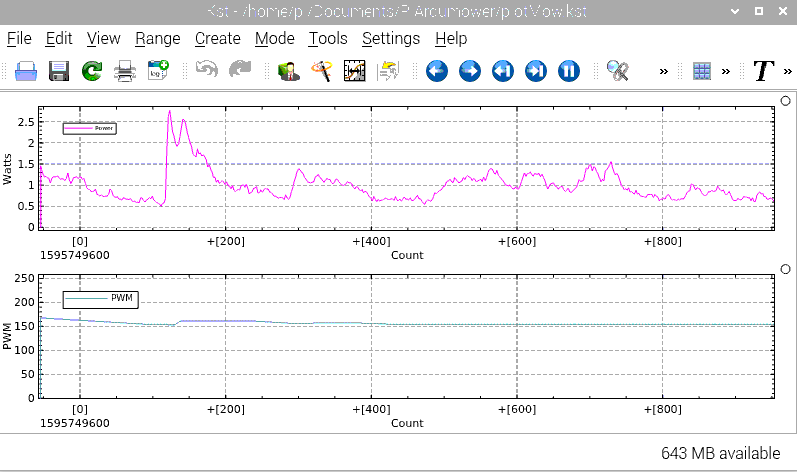Screen dimensions: 797x472
Task: Open the Create menu
Action: point(218,39)
